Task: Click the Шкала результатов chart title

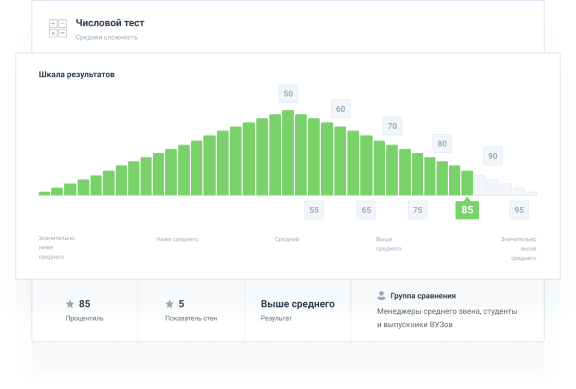Action: (76, 75)
